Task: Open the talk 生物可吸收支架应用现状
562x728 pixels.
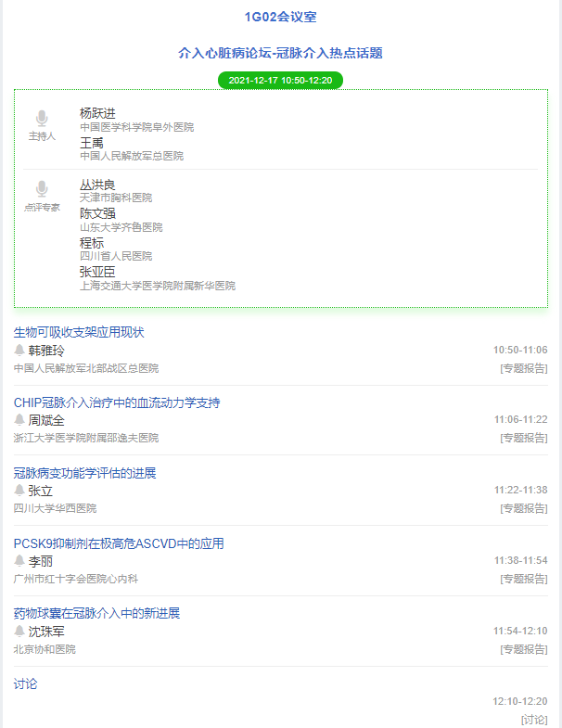Action: (x=79, y=332)
